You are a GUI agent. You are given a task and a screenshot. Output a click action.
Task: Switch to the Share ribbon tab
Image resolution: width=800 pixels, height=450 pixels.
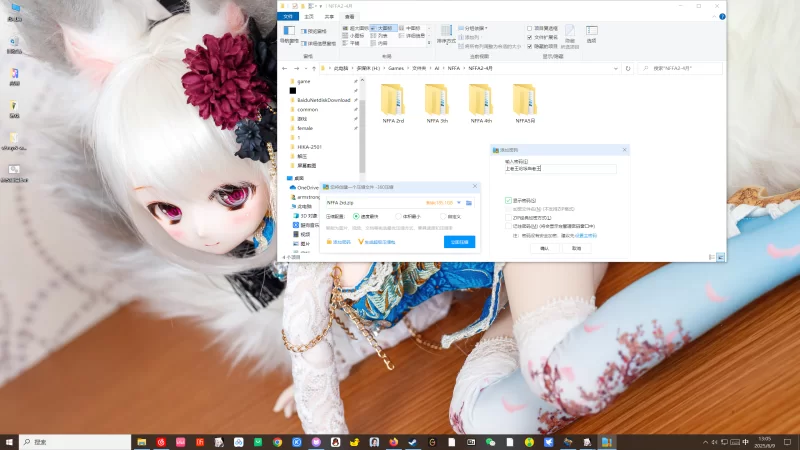(329, 17)
